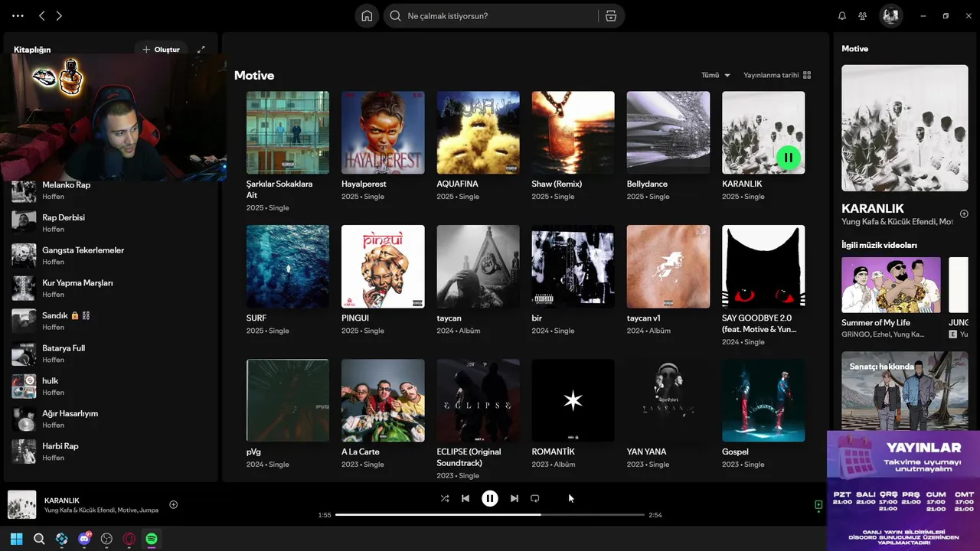Open the Ağır Hasarlıyım playlist

[111, 419]
